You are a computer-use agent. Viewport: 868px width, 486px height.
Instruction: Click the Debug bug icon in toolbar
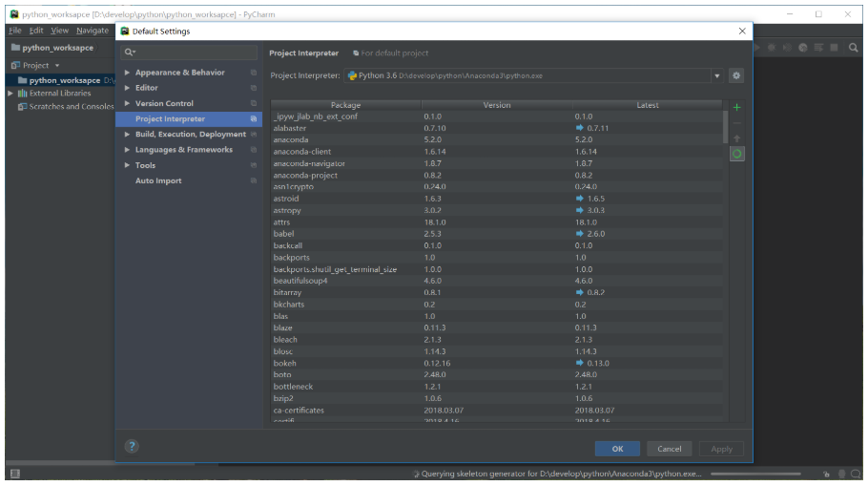[771, 48]
